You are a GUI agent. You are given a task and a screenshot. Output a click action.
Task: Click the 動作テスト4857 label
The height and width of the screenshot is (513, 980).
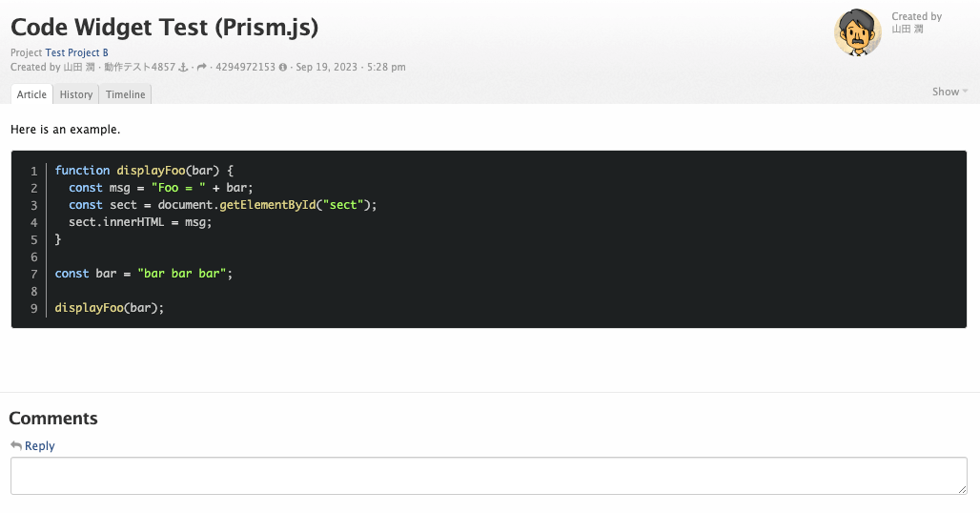tap(138, 68)
